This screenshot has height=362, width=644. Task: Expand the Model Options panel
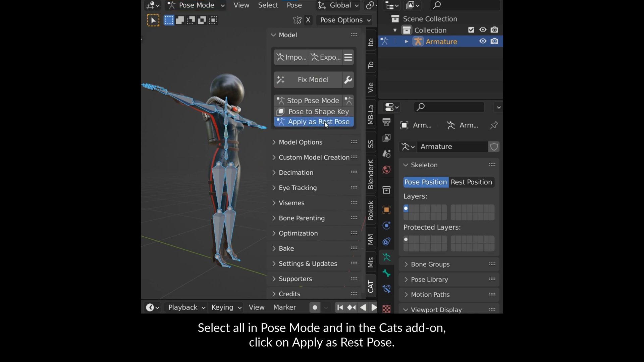(x=300, y=142)
